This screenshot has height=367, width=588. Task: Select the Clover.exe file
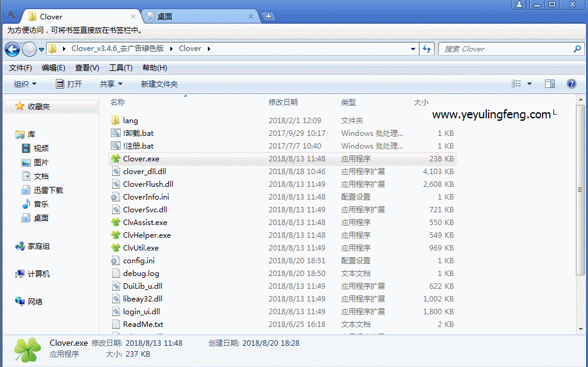tap(141, 159)
